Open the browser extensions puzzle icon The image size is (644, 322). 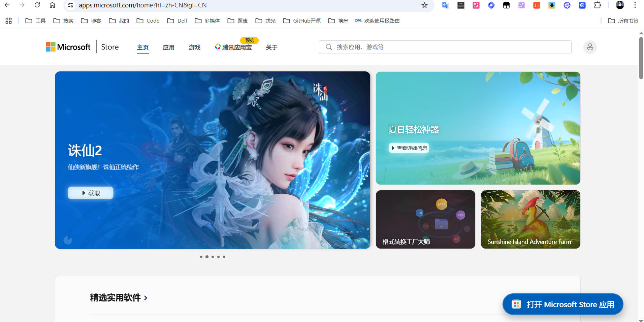tap(598, 5)
